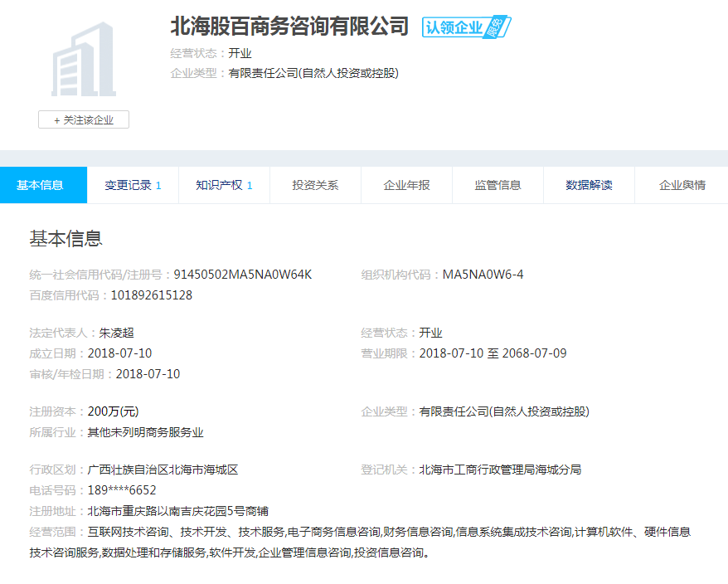Click the registration authority 北海市工商行政管理局海城分局
This screenshot has height=584, width=728.
pos(500,470)
